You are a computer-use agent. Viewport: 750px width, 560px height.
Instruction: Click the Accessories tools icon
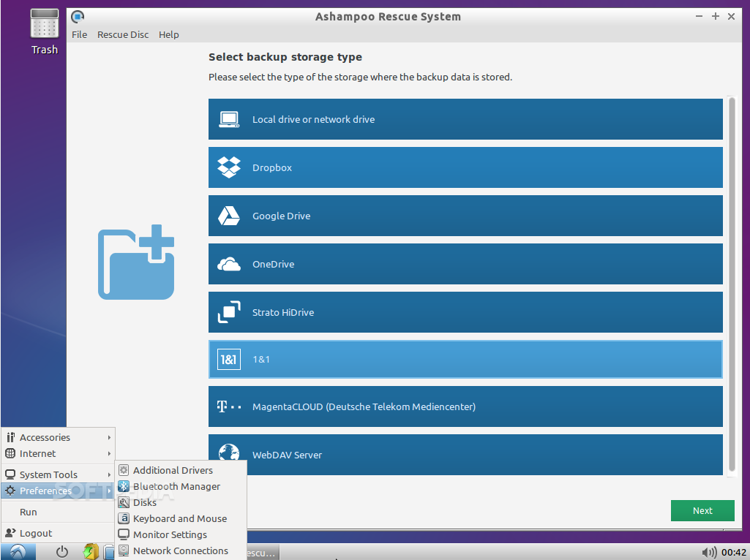[10, 437]
